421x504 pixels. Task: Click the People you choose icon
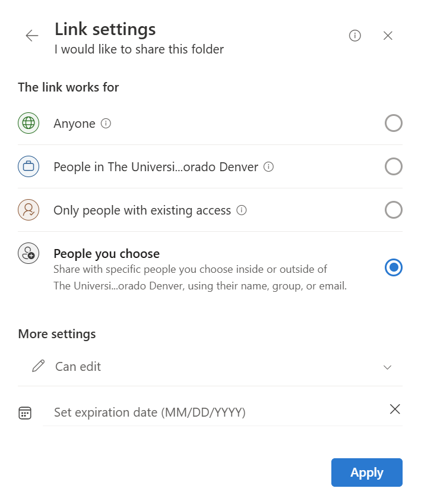tap(29, 254)
